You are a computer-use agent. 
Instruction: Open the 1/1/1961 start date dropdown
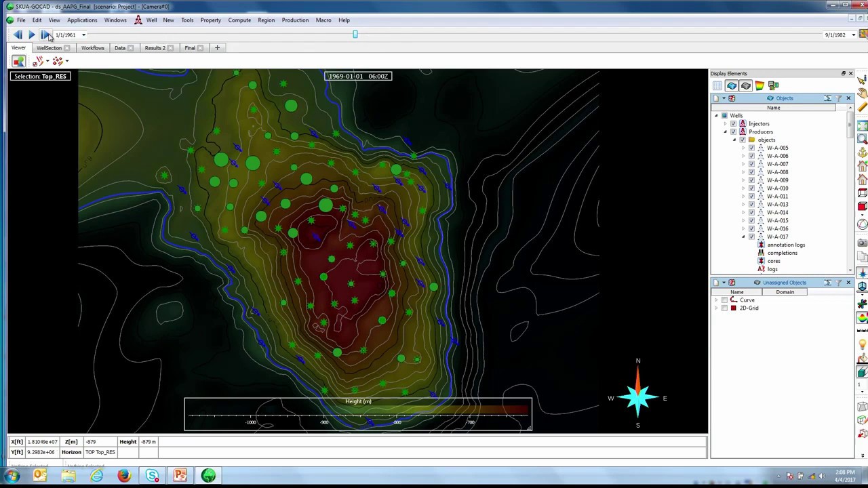click(x=83, y=35)
